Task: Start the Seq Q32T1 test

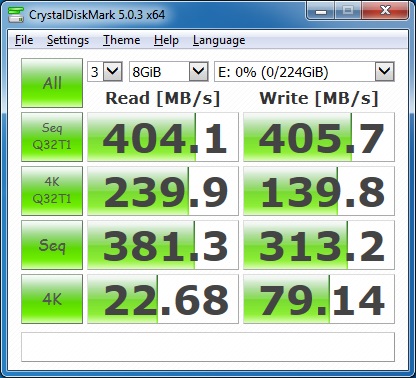Action: (x=52, y=137)
